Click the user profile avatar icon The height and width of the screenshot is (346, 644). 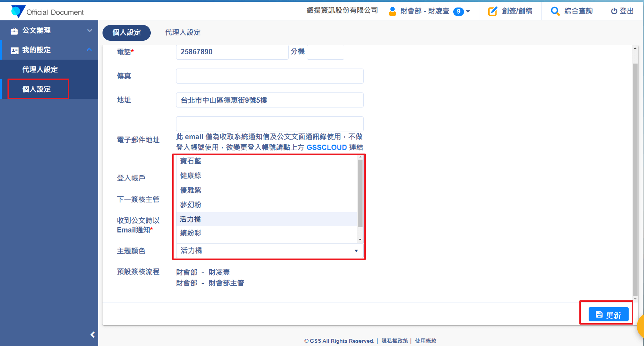[x=392, y=11]
